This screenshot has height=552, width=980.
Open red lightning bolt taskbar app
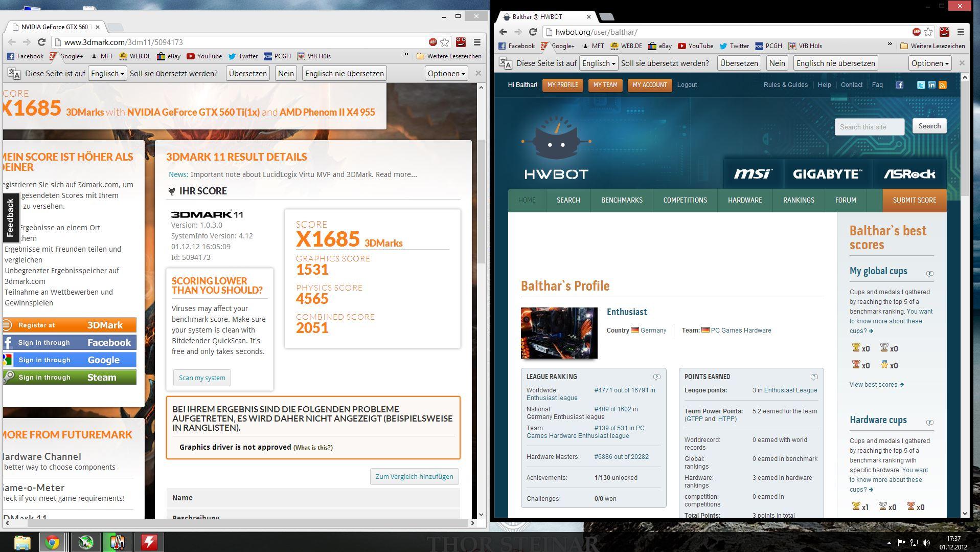pos(149,542)
